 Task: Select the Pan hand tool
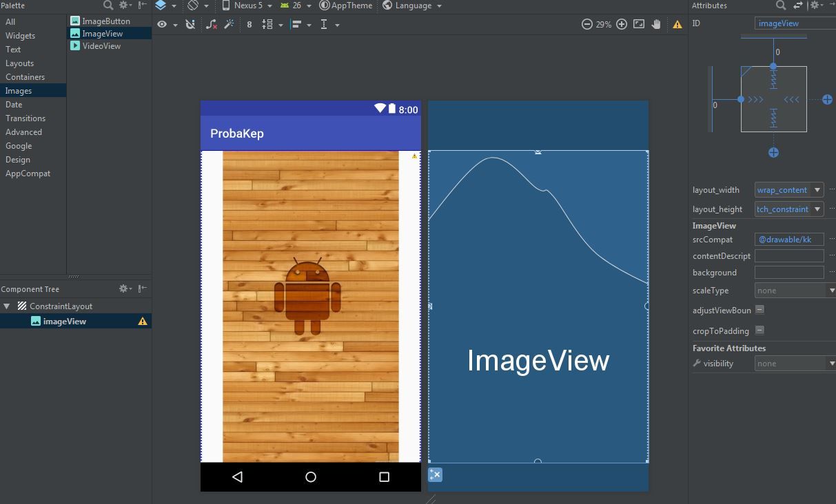pyautogui.click(x=656, y=24)
